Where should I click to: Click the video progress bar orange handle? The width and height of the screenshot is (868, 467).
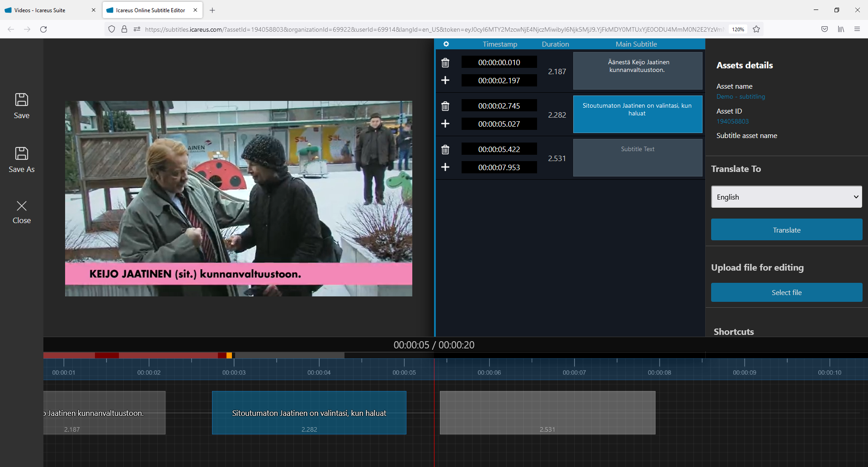[x=229, y=356]
